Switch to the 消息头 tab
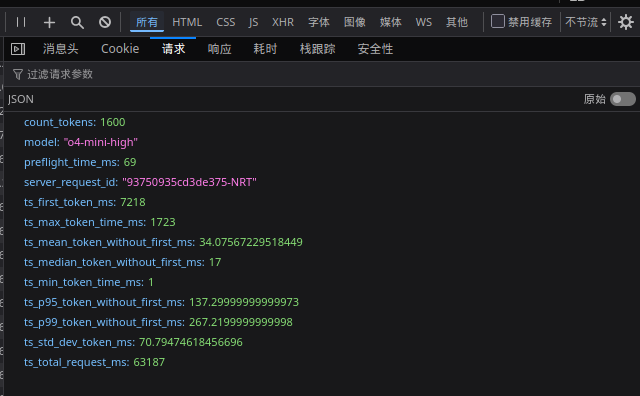This screenshot has height=396, width=640. [x=61, y=49]
